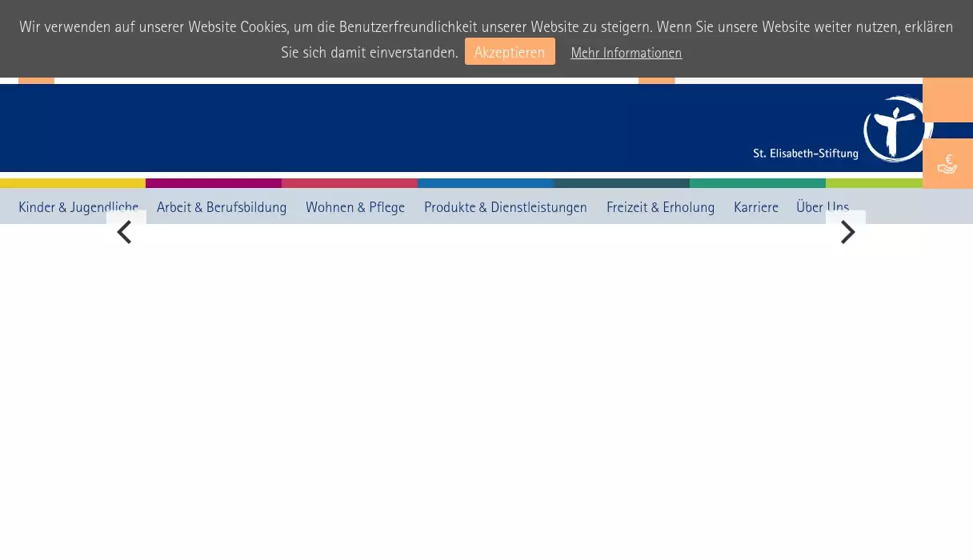Click the light green color bar segment

click(x=874, y=183)
